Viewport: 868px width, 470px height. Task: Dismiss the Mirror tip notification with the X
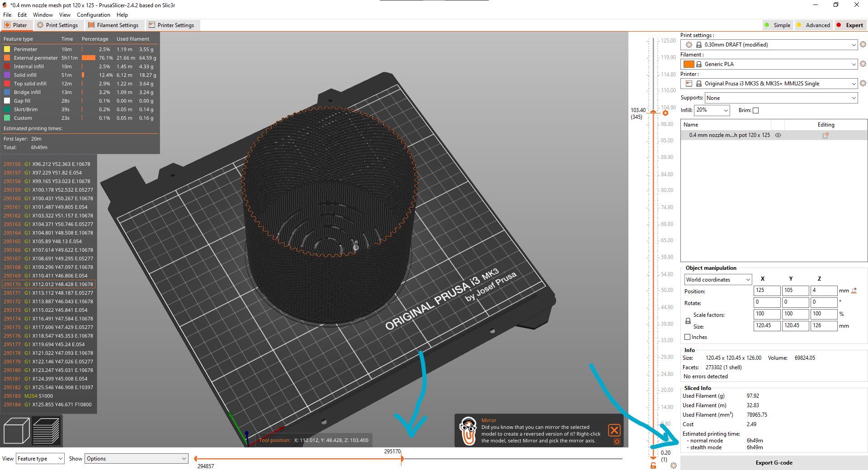(x=614, y=430)
